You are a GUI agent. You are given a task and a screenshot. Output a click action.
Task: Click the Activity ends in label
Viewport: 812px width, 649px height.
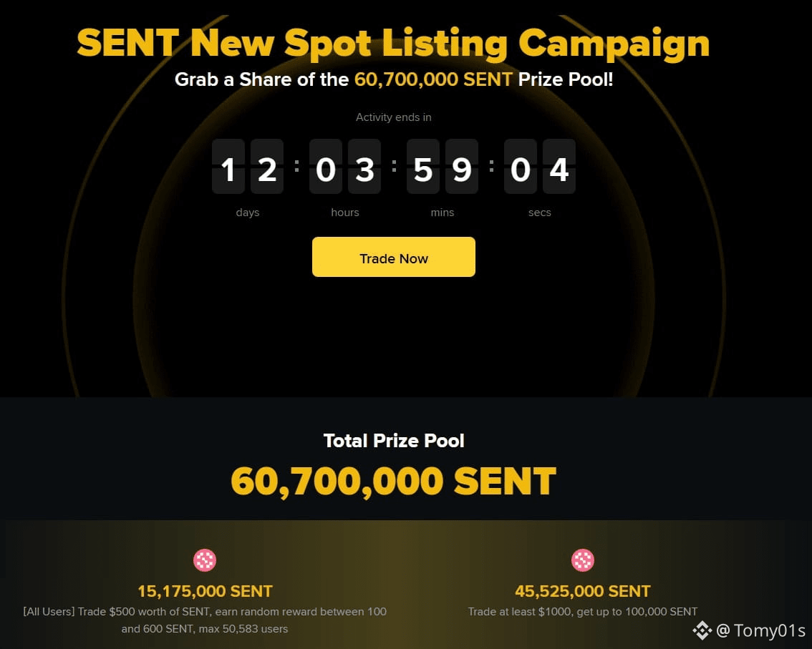394,117
